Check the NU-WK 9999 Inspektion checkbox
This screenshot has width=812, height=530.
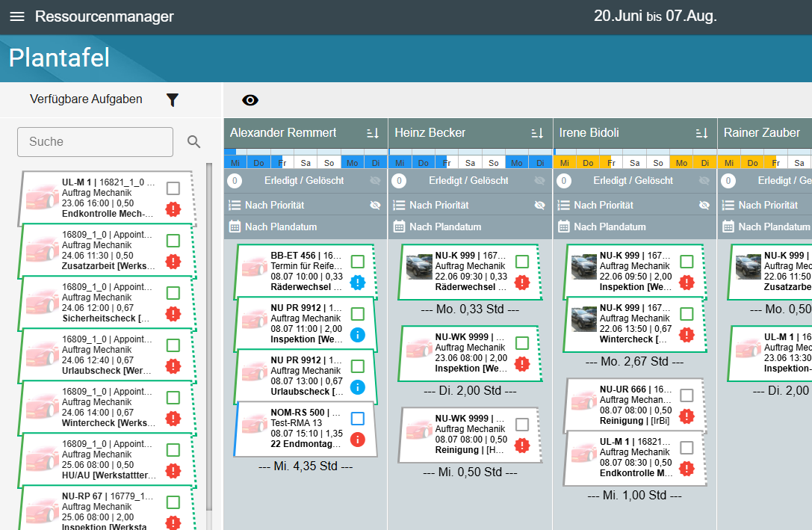(x=522, y=343)
